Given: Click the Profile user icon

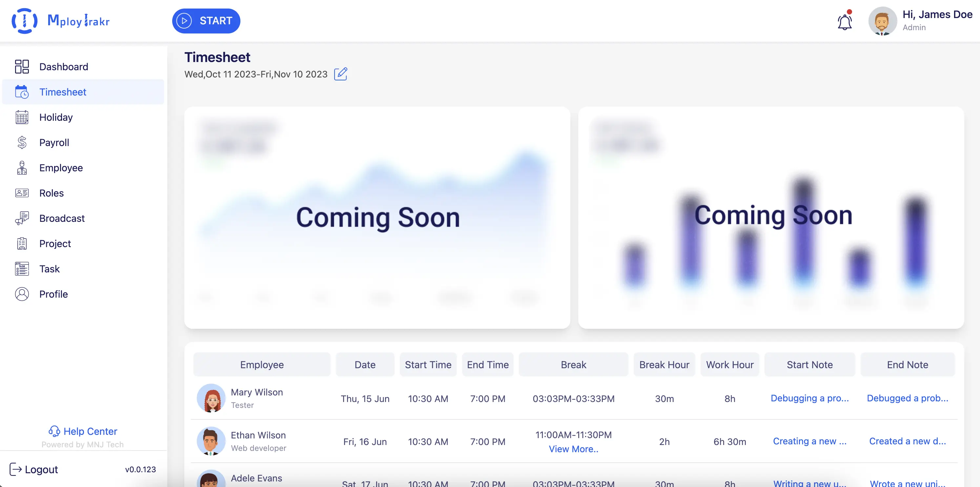Looking at the screenshot, I should [22, 294].
